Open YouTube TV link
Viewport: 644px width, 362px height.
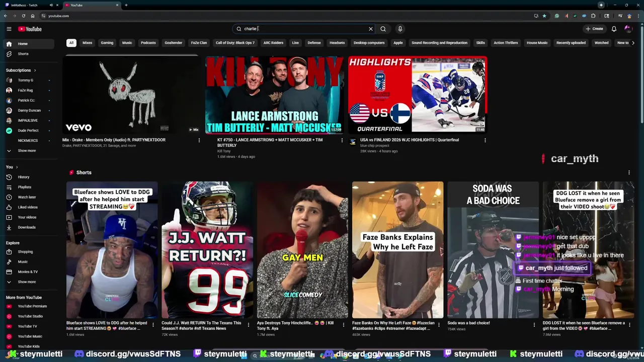point(29,326)
